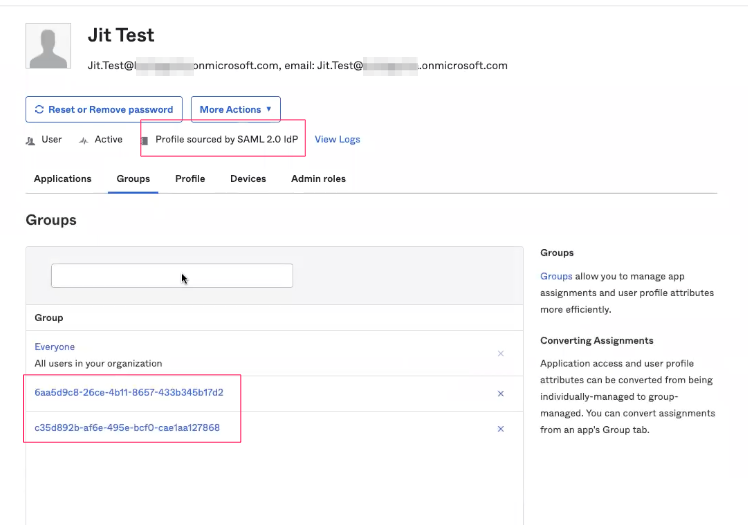Remove the Everyone group with X icon

coord(501,354)
